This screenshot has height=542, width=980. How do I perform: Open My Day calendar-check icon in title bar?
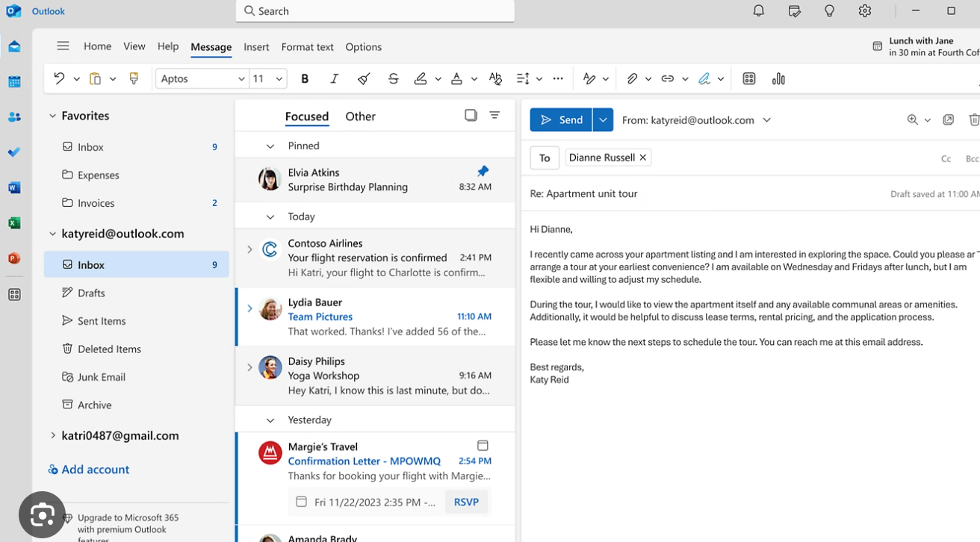(x=794, y=10)
